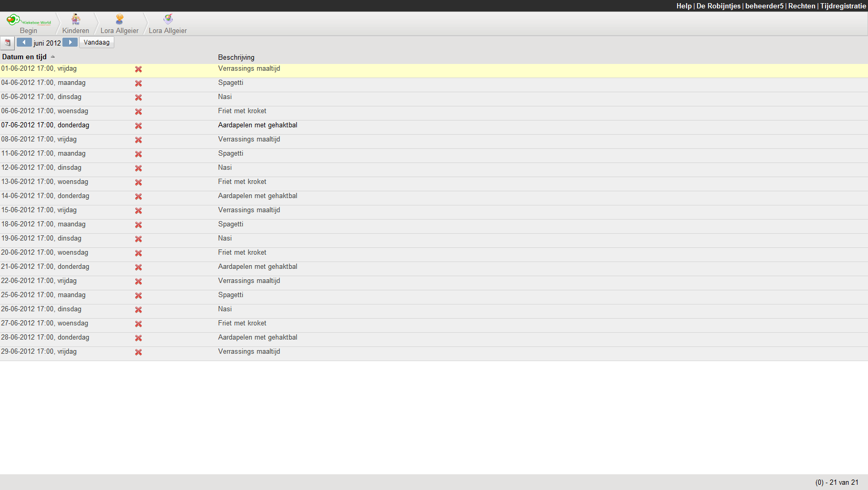This screenshot has width=868, height=490.
Task: Click the De Robijntjes top link
Action: tap(718, 6)
